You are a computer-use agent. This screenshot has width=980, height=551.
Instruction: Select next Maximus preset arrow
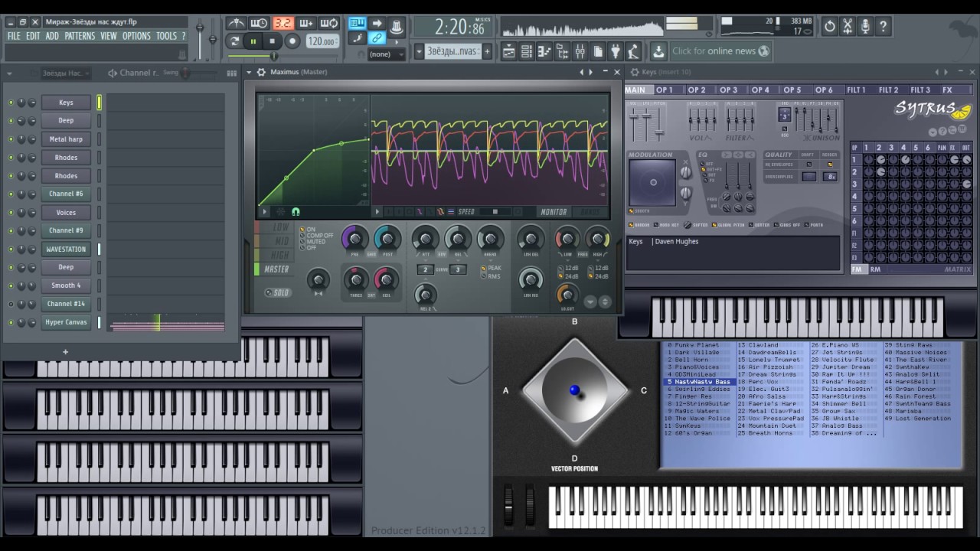pos(590,72)
